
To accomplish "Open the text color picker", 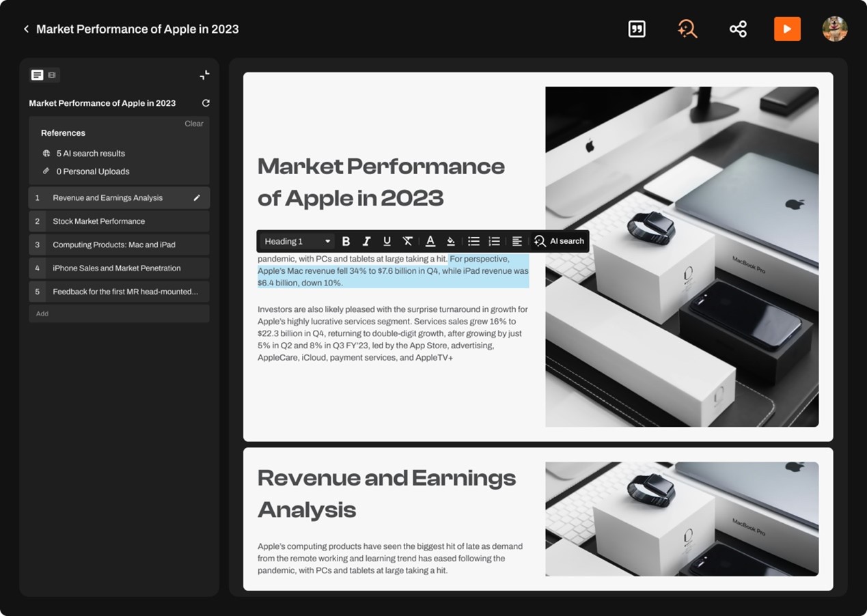I will [430, 241].
